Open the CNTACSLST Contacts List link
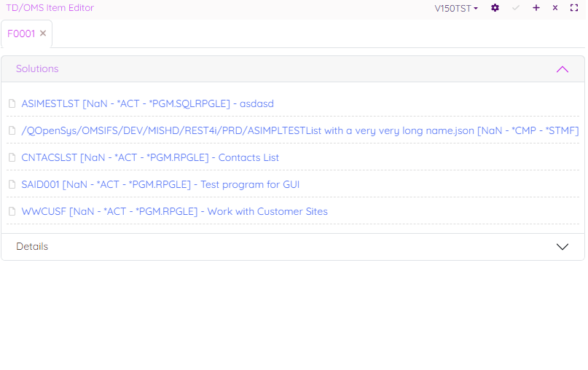 tap(150, 158)
